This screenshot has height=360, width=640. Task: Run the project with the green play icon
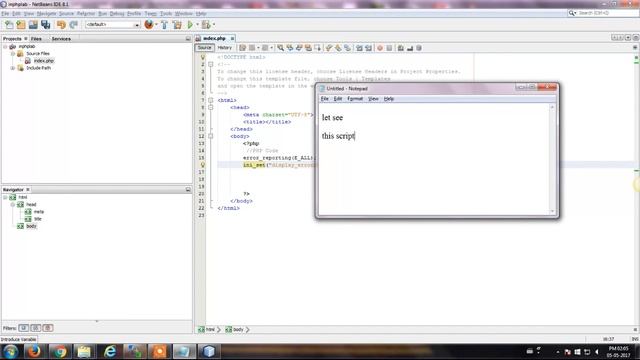(x=190, y=24)
